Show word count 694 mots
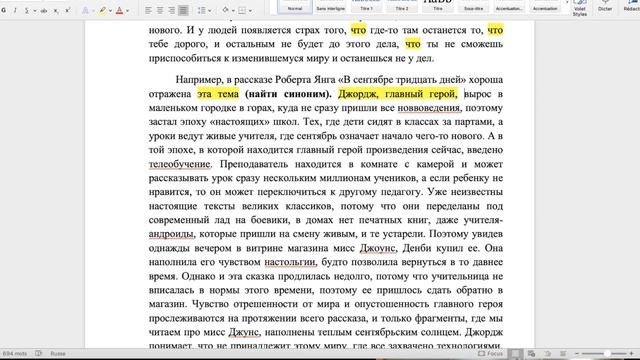Screen dimensions: 640x360 click(x=15, y=353)
